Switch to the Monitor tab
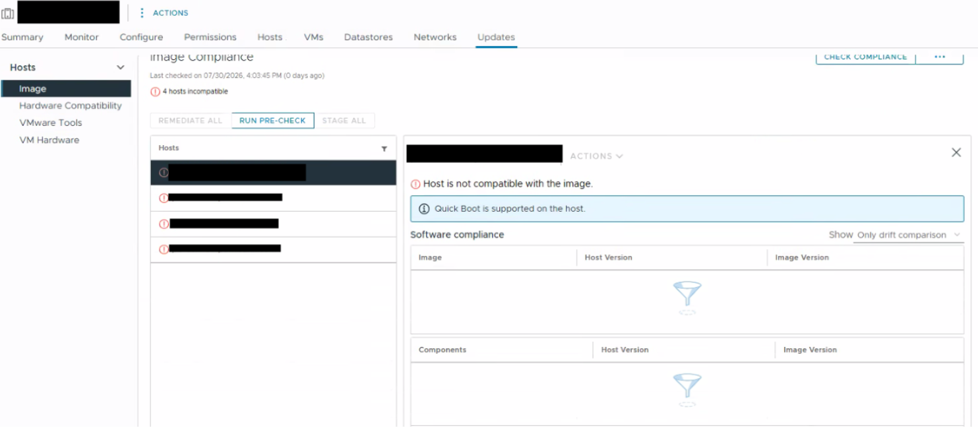Screen dimensions: 980x434 point(82,37)
